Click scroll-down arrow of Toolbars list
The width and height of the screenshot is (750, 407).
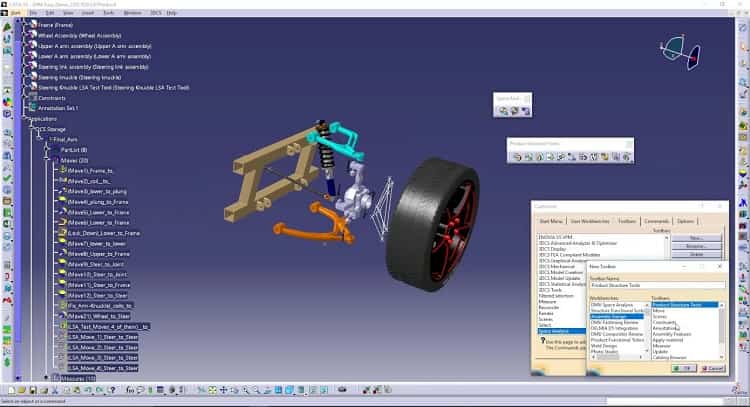[x=721, y=357]
